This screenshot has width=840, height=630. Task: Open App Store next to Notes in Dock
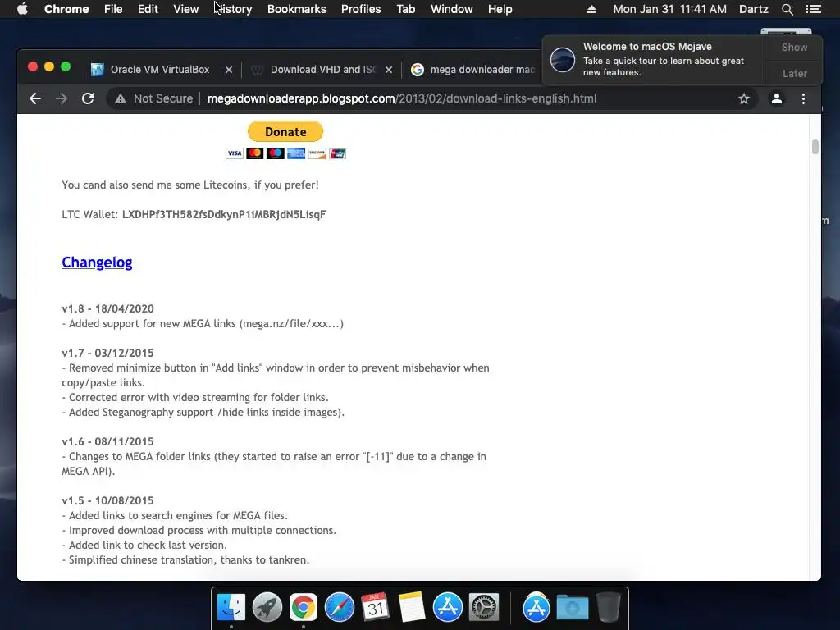[447, 608]
